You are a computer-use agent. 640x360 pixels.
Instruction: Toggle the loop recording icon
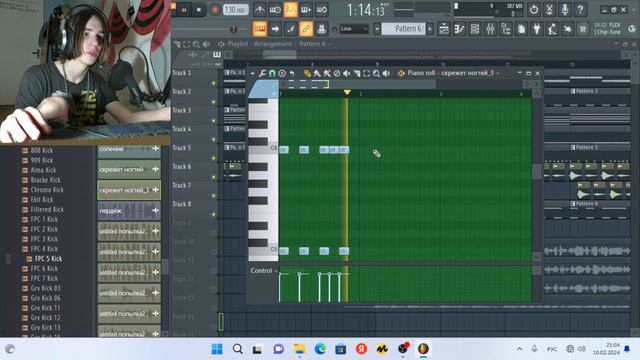pyautogui.click(x=322, y=9)
